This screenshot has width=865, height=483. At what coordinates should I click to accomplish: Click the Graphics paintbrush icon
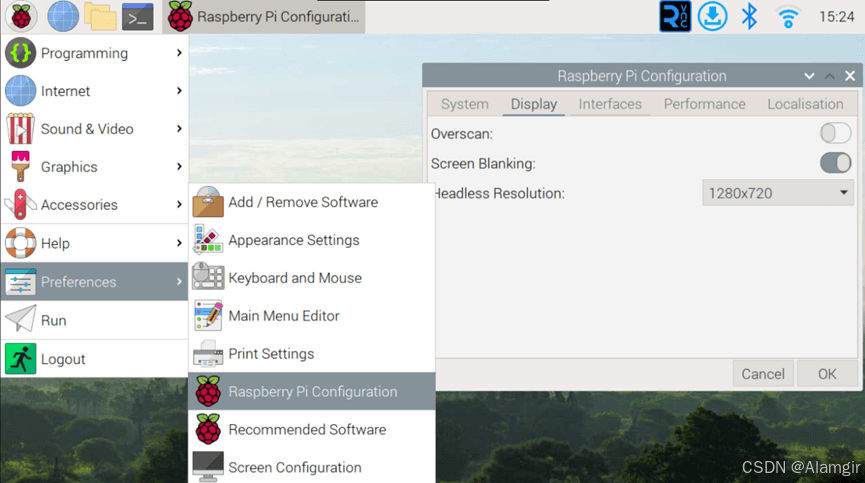[x=20, y=167]
